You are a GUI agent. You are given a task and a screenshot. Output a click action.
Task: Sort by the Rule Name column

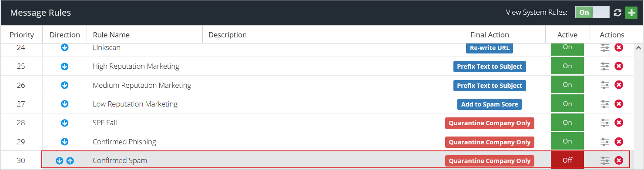click(x=111, y=35)
